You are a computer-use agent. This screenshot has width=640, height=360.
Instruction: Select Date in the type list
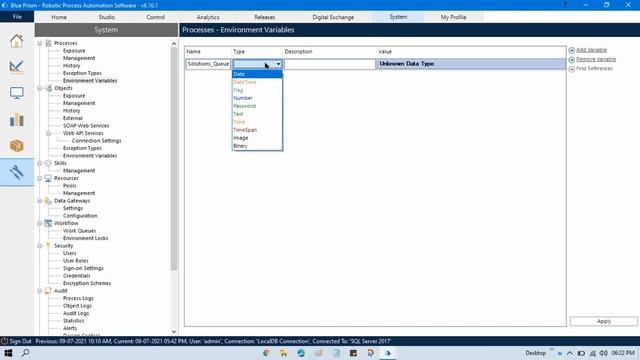257,74
